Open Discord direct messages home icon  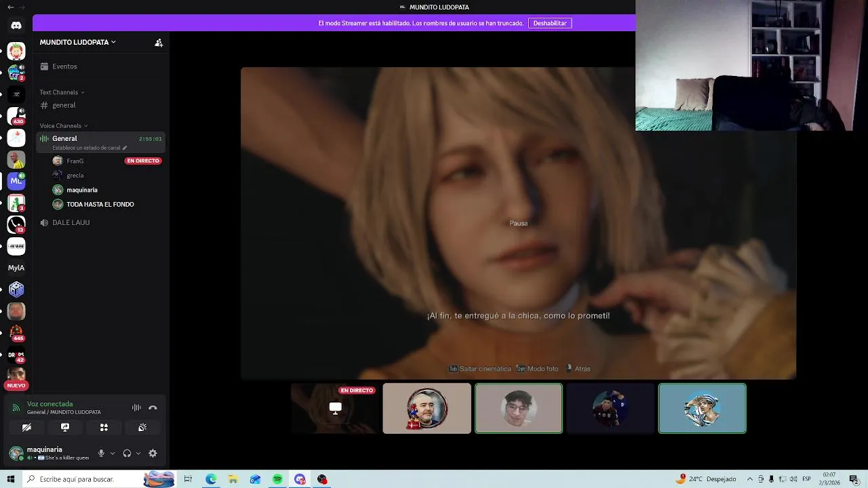click(x=16, y=26)
